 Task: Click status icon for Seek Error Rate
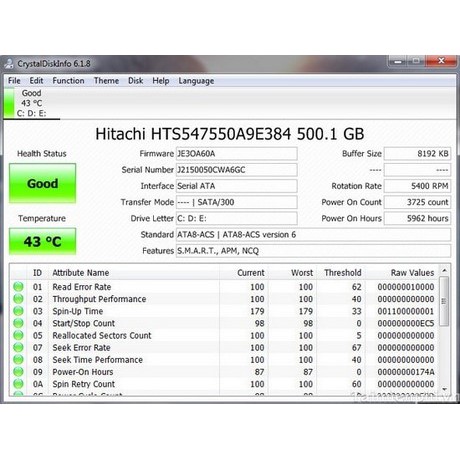(x=18, y=347)
